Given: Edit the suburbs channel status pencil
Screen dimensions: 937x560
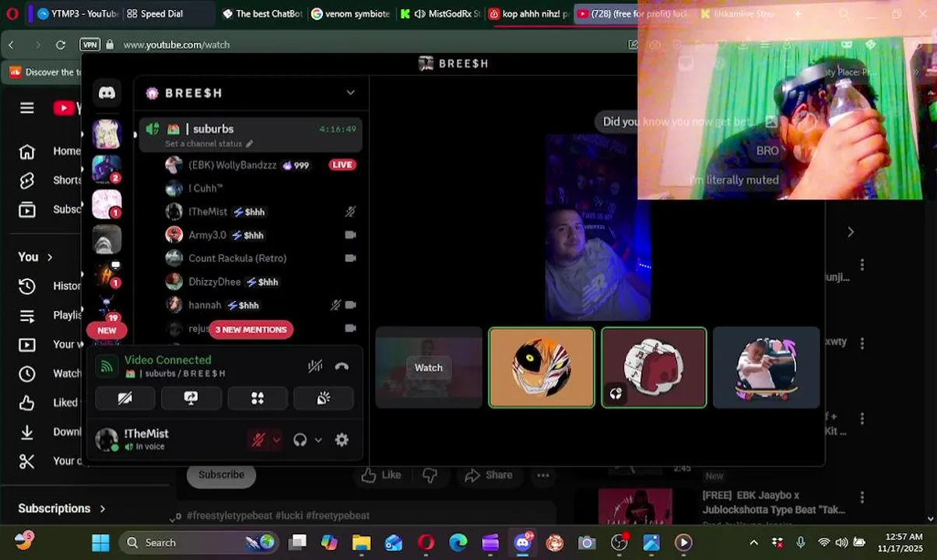Looking at the screenshot, I should click(x=250, y=144).
